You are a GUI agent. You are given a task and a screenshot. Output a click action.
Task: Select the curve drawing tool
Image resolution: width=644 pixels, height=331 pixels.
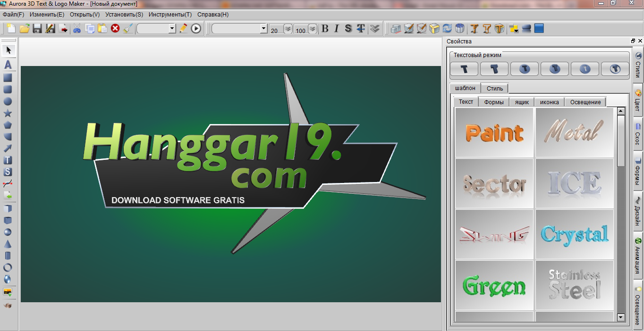pos(8,184)
